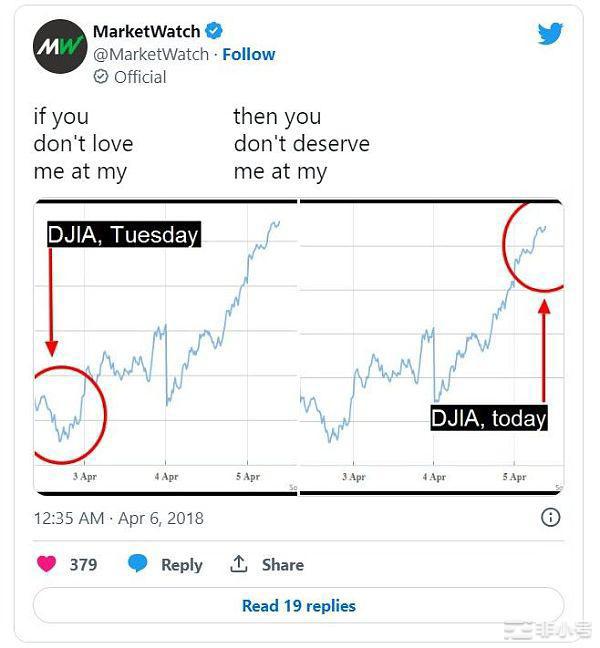Click the Share text label

283,565
